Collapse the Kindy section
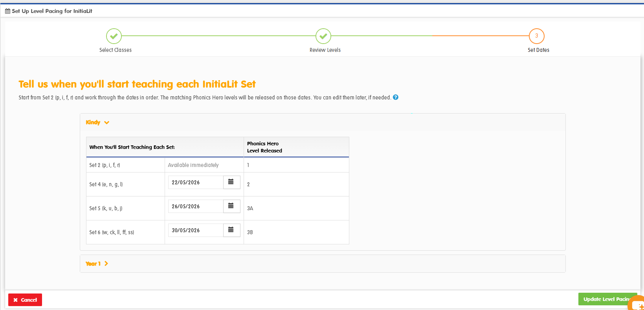 [x=97, y=123]
